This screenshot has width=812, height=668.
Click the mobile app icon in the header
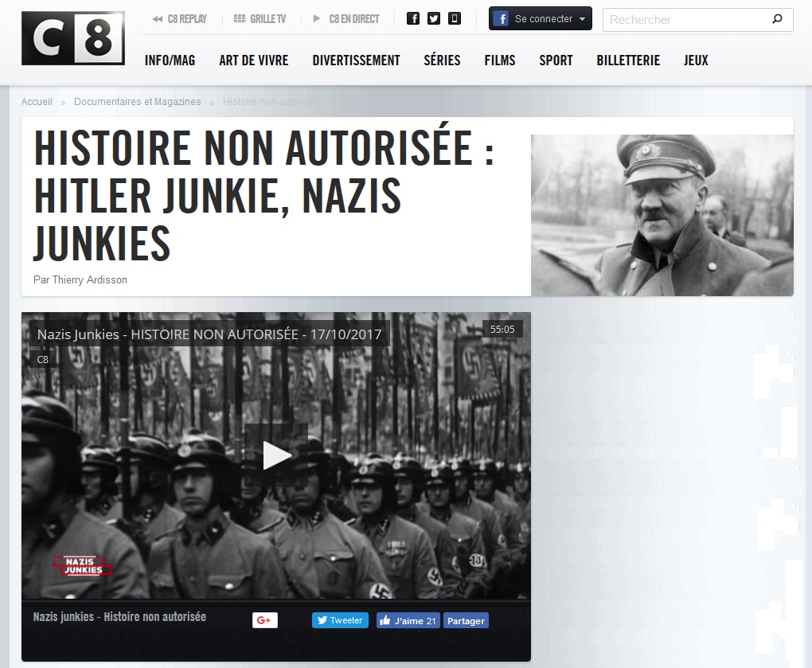(x=454, y=18)
